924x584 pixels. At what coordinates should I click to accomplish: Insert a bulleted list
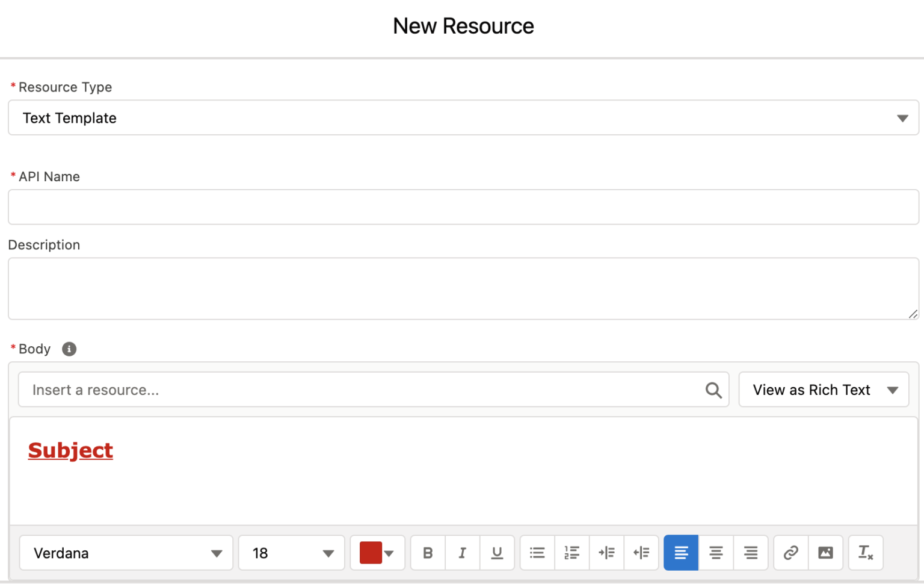coord(537,553)
